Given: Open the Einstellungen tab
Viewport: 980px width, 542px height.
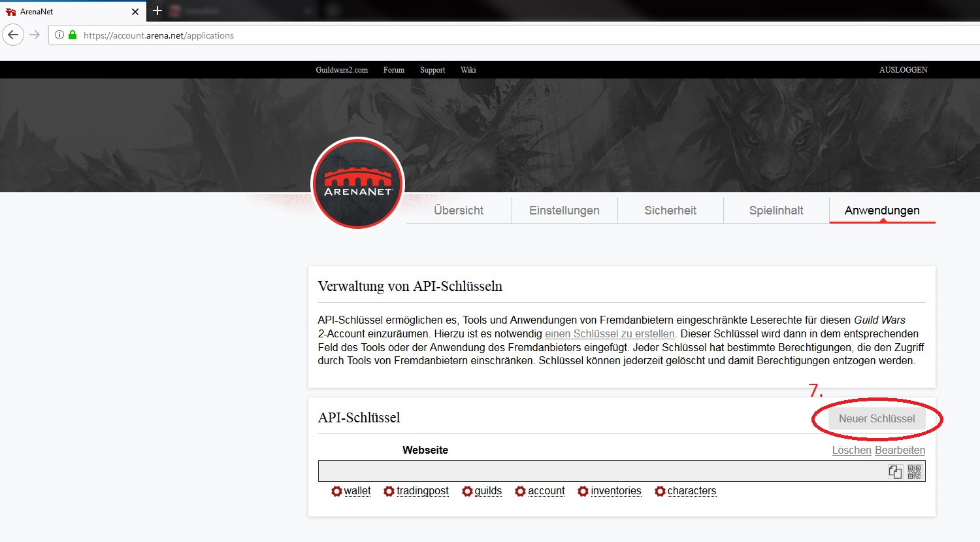Looking at the screenshot, I should 564,211.
